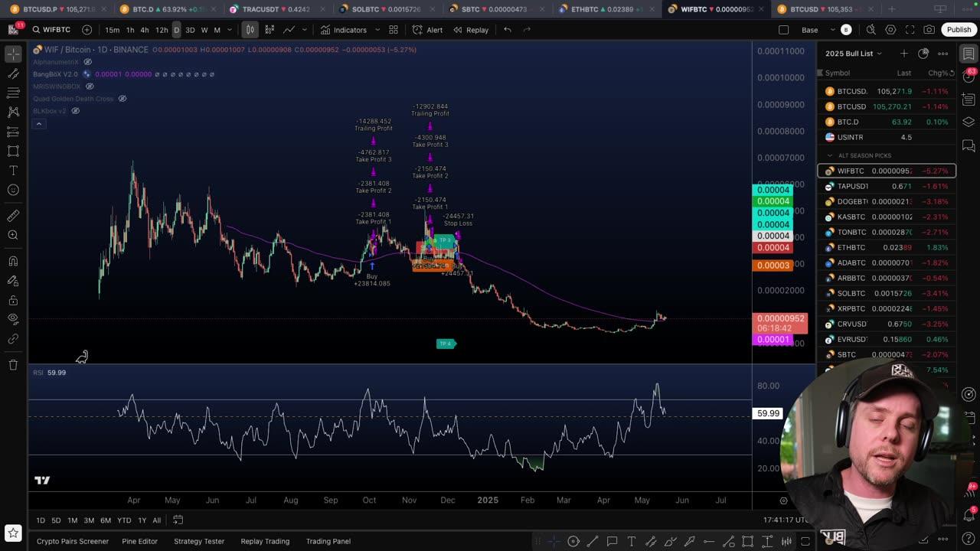Toggle lock all drawings
The width and height of the screenshot is (980, 551).
click(13, 299)
